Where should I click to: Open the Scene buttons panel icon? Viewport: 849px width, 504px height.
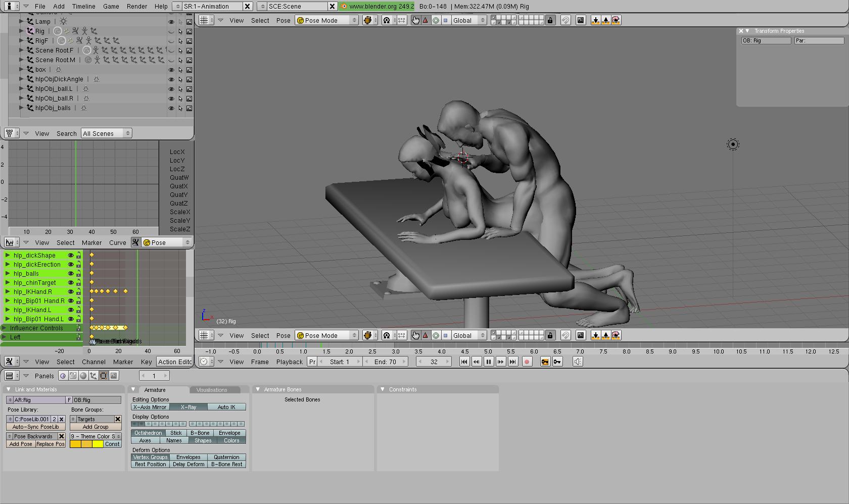pos(114,376)
